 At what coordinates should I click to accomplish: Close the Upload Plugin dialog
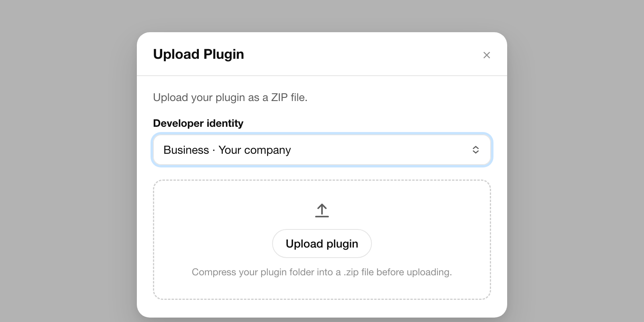point(487,55)
